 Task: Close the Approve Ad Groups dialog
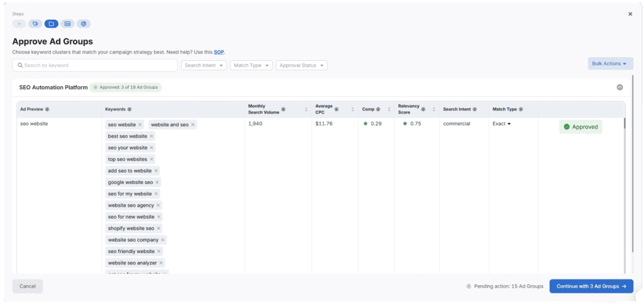[630, 14]
